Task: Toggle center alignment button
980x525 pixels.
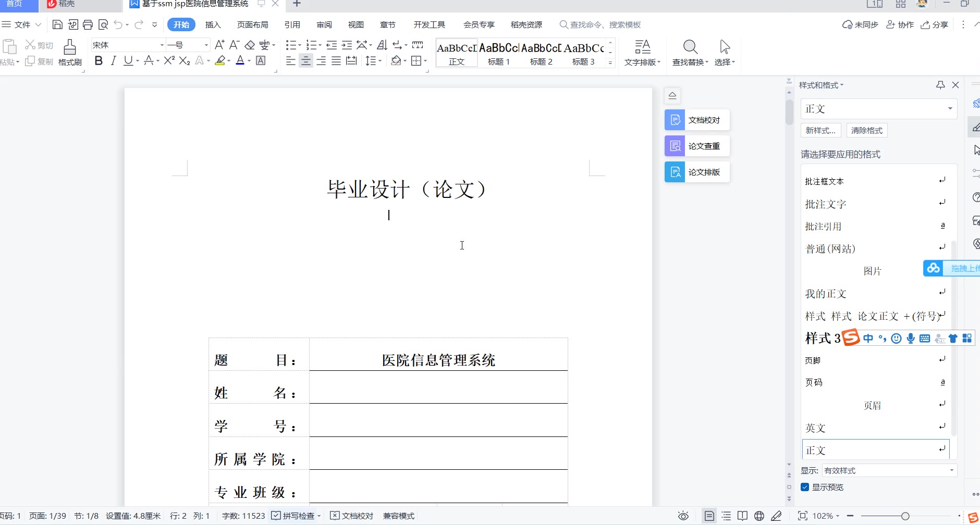Action: pos(306,61)
